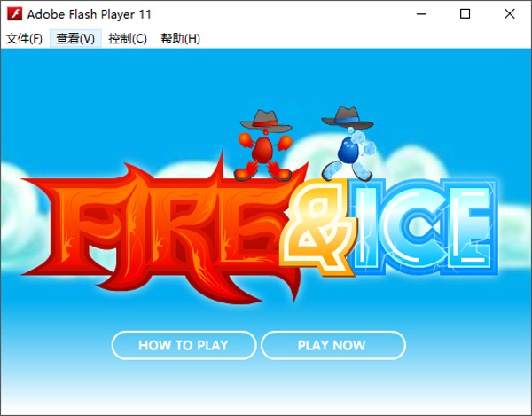Click the ice character's blue-banded hat
532x416 pixels.
pos(348,117)
